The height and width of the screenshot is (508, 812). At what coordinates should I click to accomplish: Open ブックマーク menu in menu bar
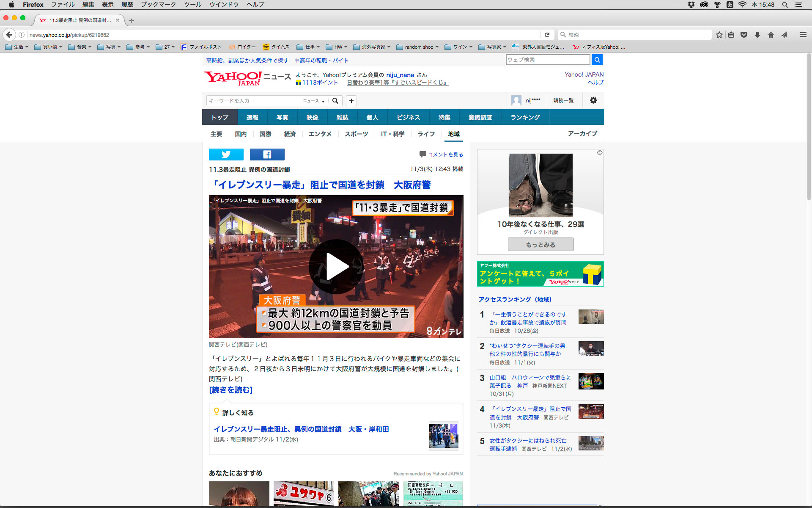(x=158, y=5)
